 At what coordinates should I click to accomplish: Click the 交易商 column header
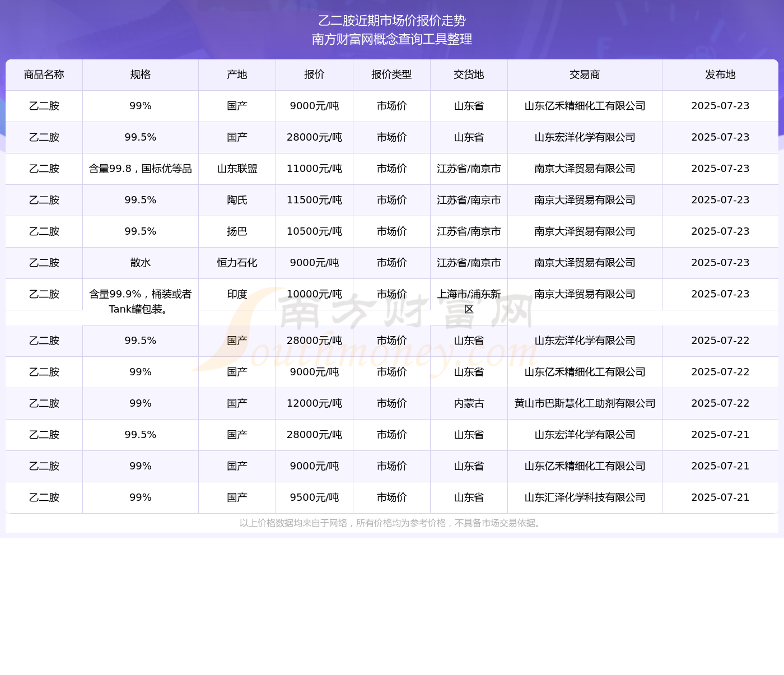click(585, 75)
